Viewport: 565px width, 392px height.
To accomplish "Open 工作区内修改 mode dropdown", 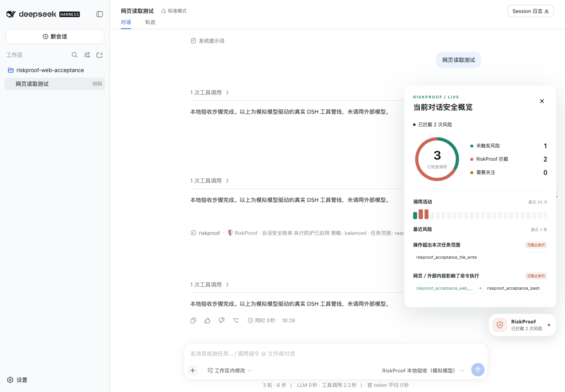I will click(230, 370).
